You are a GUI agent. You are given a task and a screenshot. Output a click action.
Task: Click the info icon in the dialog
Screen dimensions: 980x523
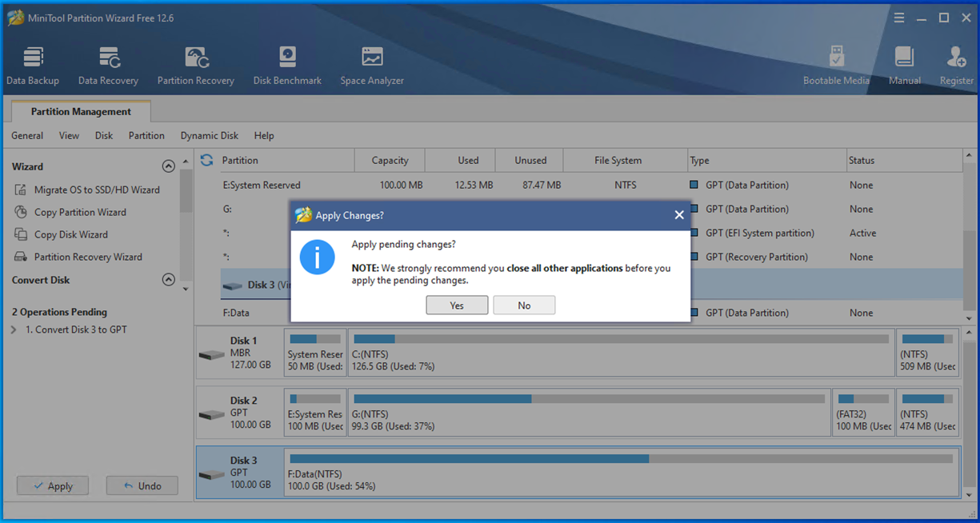(317, 257)
